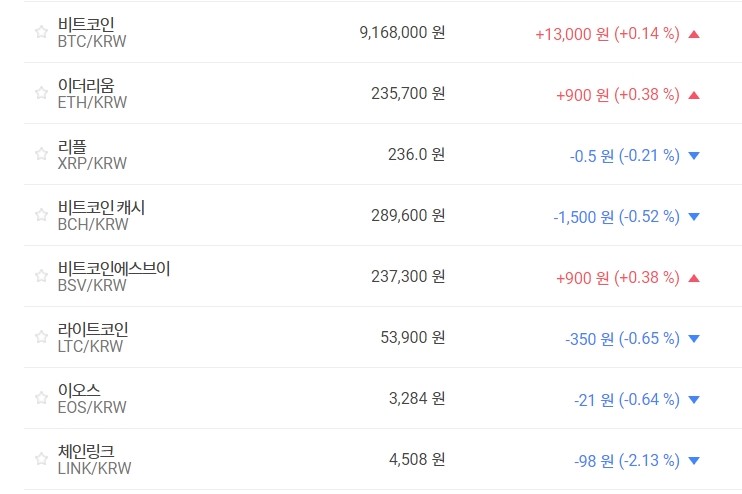The image size is (742, 494).
Task: Click red up arrow in Ethereum row
Action: 694,95
